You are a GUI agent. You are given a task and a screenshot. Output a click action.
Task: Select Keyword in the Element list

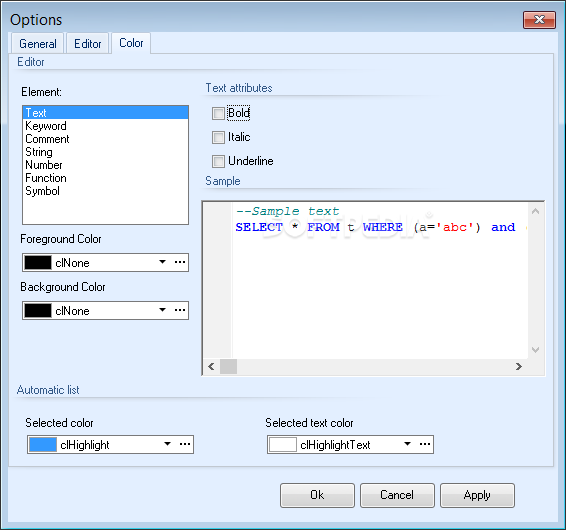pyautogui.click(x=105, y=126)
